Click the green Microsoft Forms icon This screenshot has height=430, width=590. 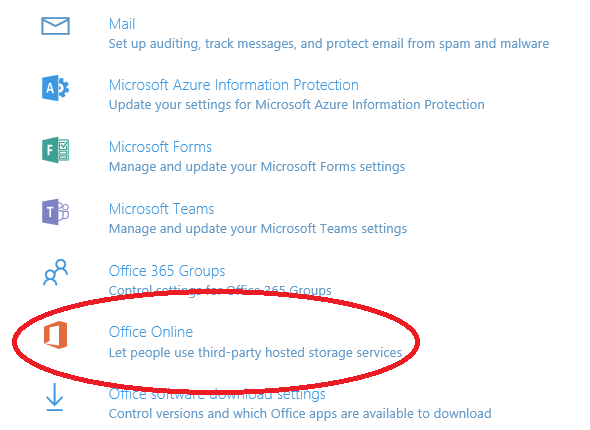click(55, 150)
